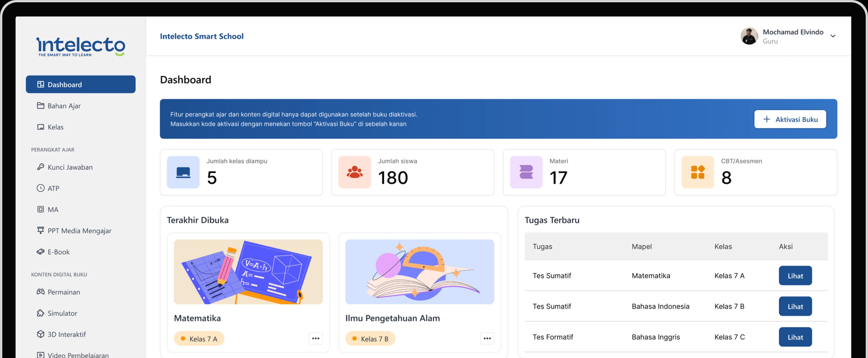Select the ATP menu entry
Screen dimensions: 868x358
(x=81, y=188)
